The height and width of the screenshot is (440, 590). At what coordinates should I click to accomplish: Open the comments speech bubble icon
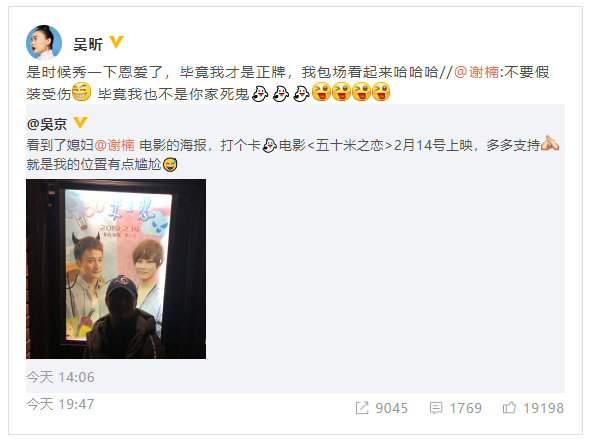pyautogui.click(x=436, y=408)
